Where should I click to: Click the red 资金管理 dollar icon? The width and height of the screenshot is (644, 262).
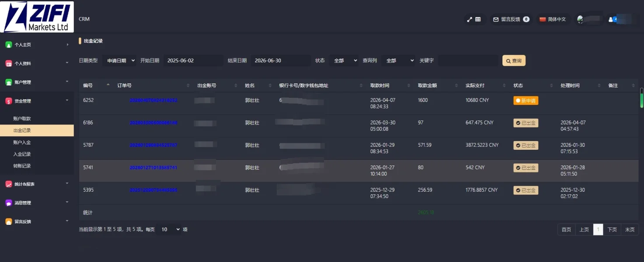(9, 101)
